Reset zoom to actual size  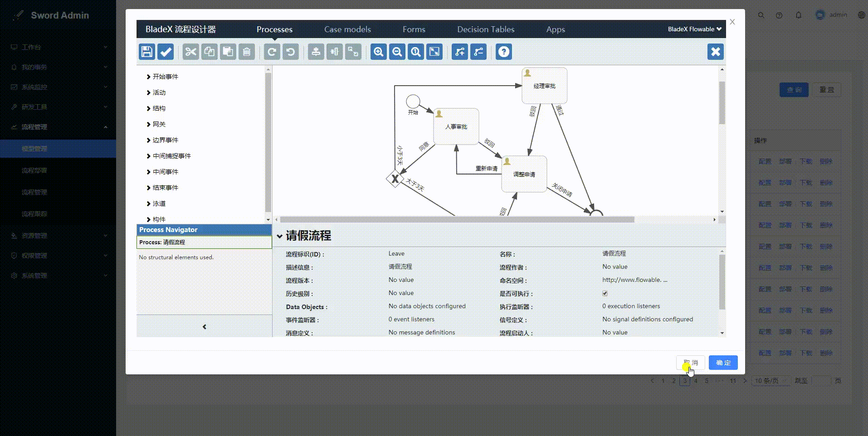[416, 52]
